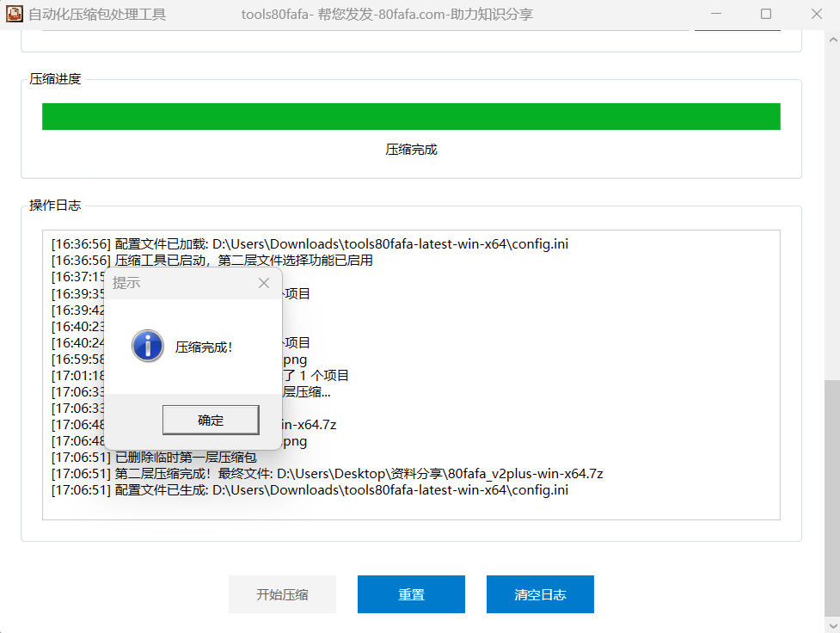
Task: Click the green compression progress bar
Action: click(x=411, y=117)
